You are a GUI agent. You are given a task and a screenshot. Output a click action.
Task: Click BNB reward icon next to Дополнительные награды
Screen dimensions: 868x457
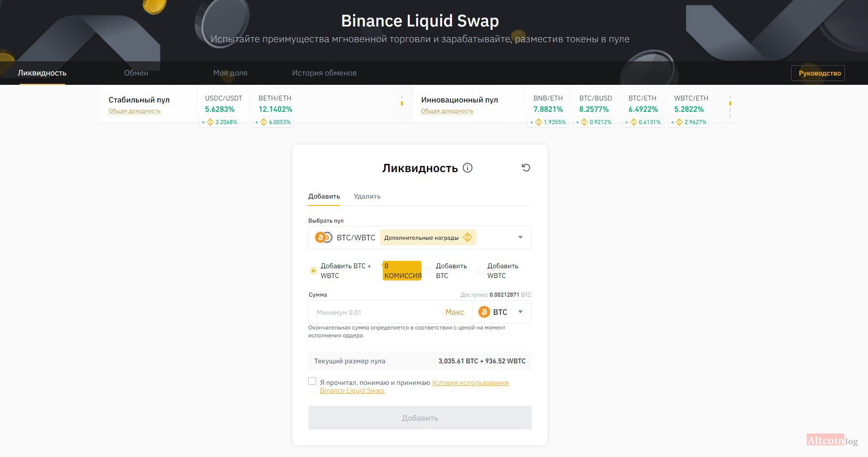(x=468, y=238)
